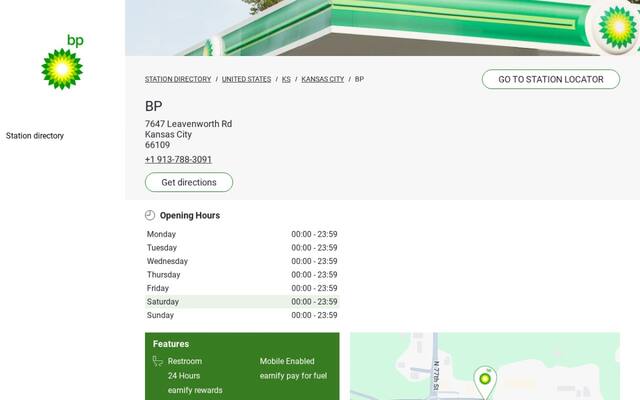Click the earnify rewards feature label

pyautogui.click(x=195, y=391)
